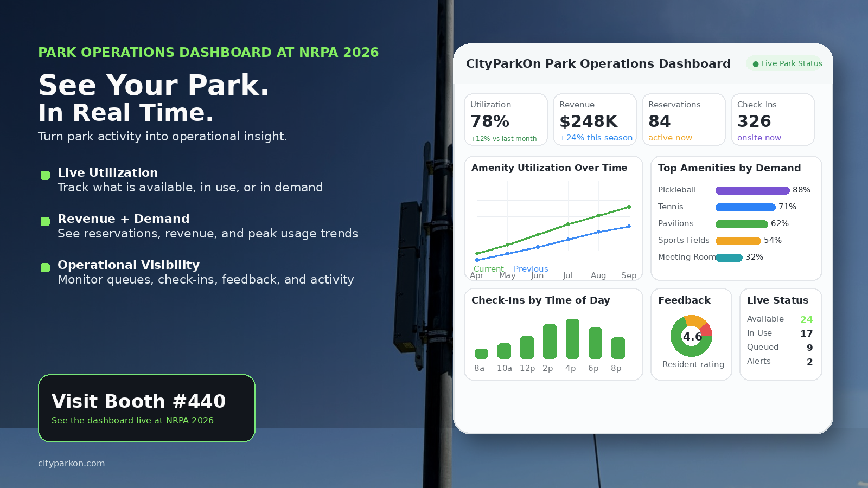
Task: Click the Pickleball 88% purple bar
Action: point(752,190)
